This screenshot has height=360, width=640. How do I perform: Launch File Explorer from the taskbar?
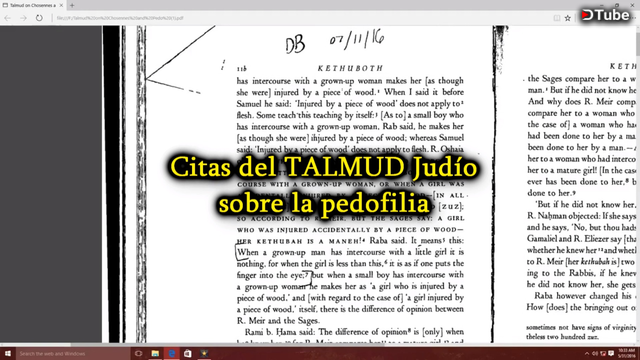[155, 353]
